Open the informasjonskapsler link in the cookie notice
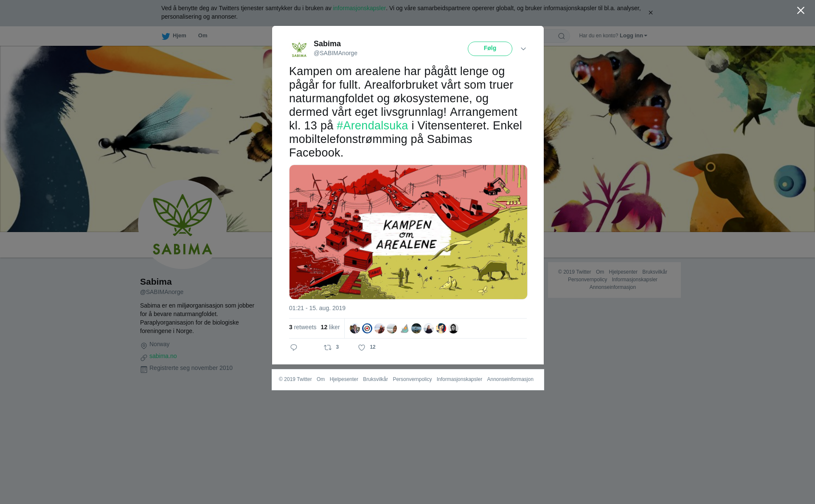The image size is (815, 504). tap(359, 8)
